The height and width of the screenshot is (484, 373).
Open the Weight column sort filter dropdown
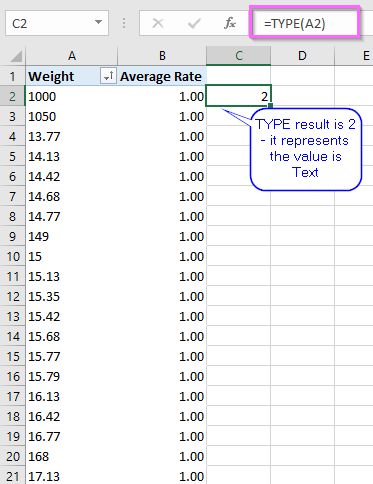tap(108, 76)
